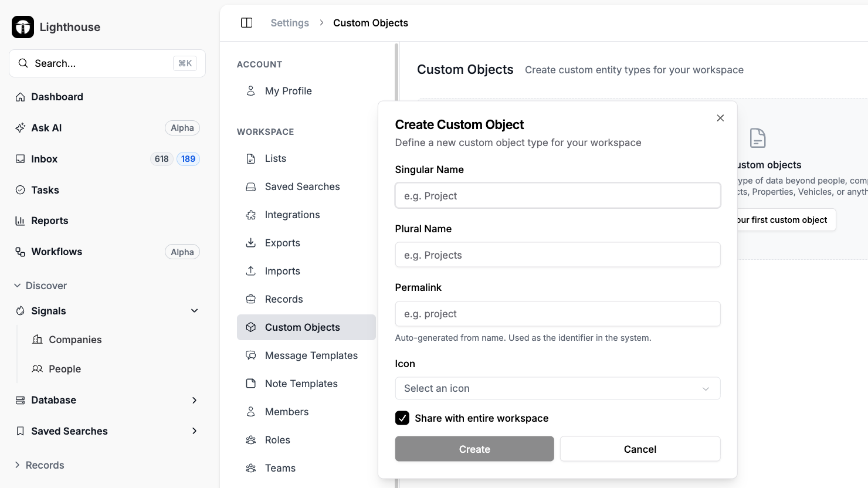Screen dimensions: 868x488
Task: Click the Create button
Action: tap(474, 449)
